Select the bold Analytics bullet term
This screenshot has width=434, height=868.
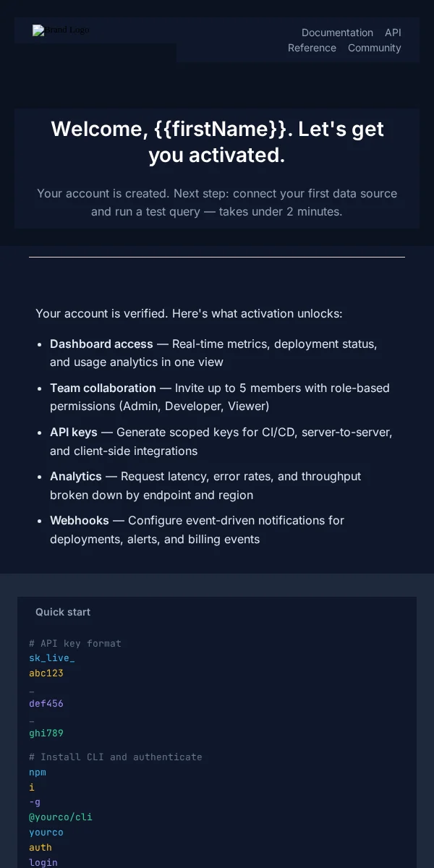76,476
